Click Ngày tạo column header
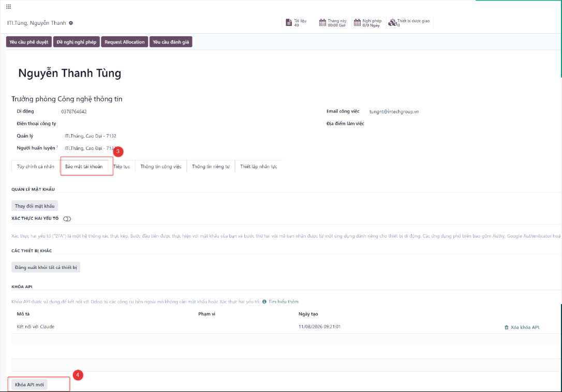This screenshot has height=392, width=562. [308, 314]
